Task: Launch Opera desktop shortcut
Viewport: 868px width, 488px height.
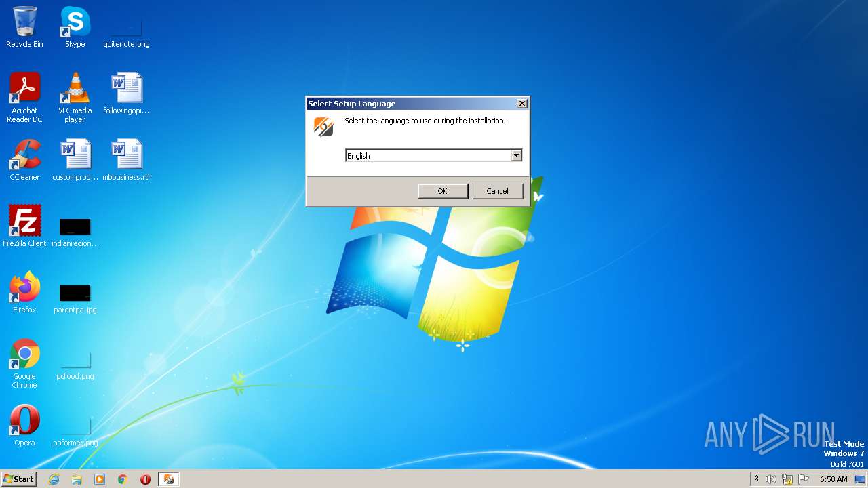Action: point(24,425)
